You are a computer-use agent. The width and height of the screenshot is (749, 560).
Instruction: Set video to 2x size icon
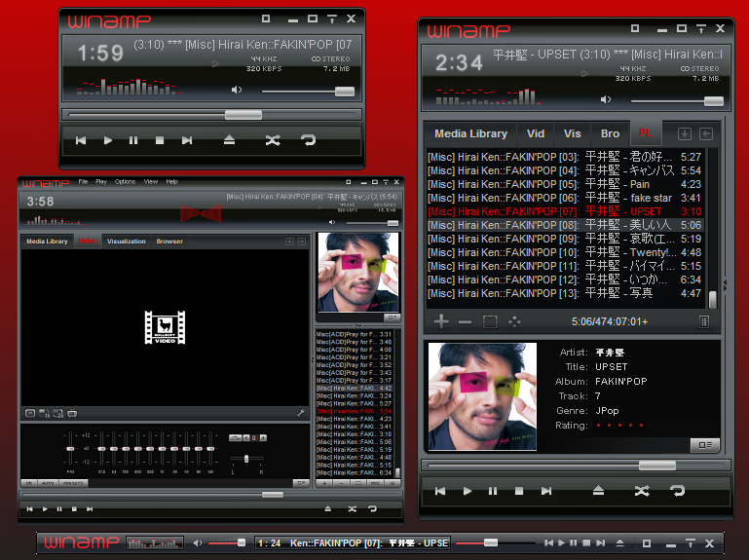tap(58, 413)
